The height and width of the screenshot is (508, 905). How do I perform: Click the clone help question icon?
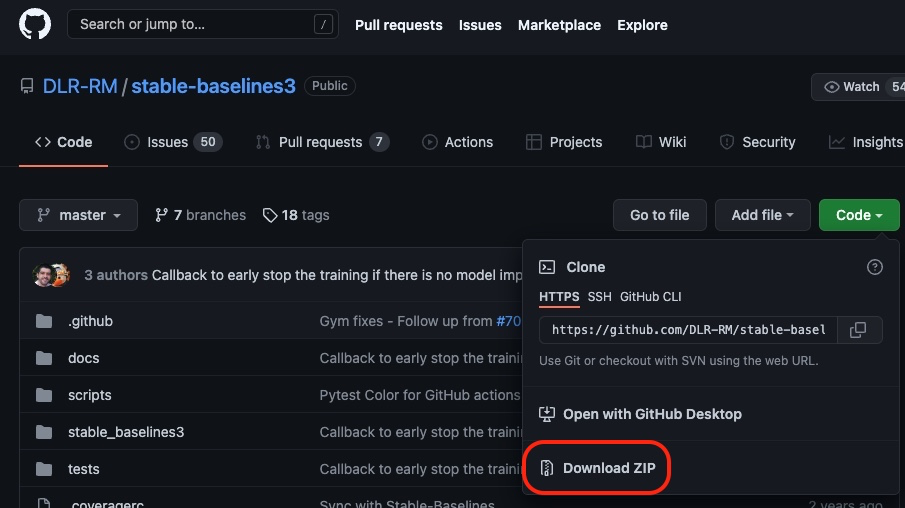click(x=874, y=267)
